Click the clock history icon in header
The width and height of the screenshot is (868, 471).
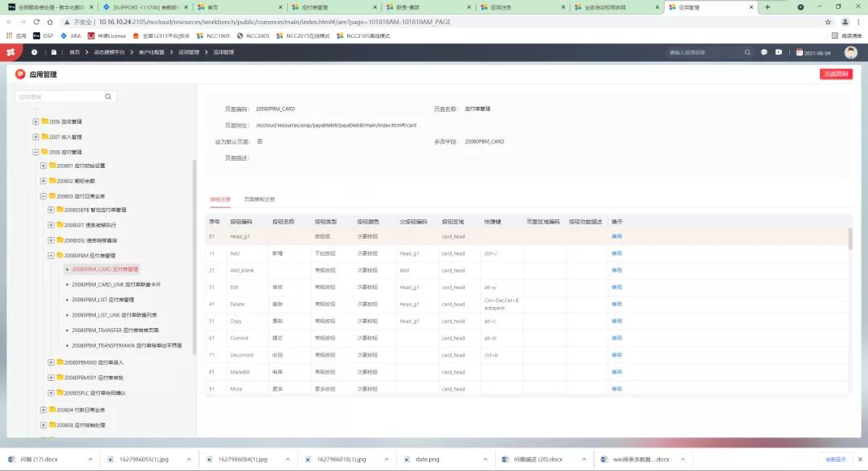[34, 52]
